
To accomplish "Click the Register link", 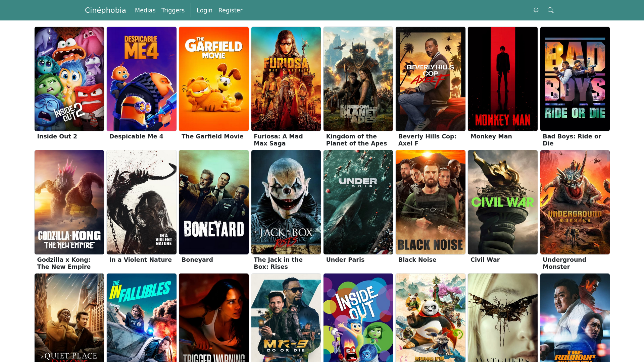I will [230, 10].
